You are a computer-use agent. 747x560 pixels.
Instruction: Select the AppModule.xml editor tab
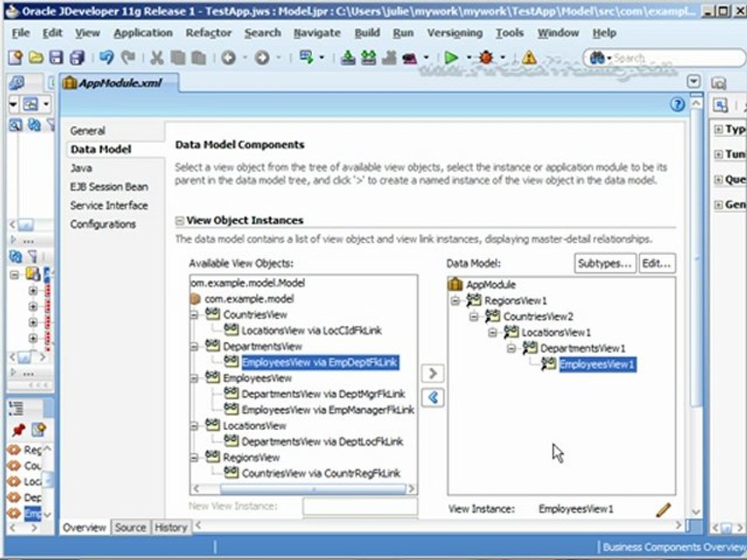click(x=119, y=83)
